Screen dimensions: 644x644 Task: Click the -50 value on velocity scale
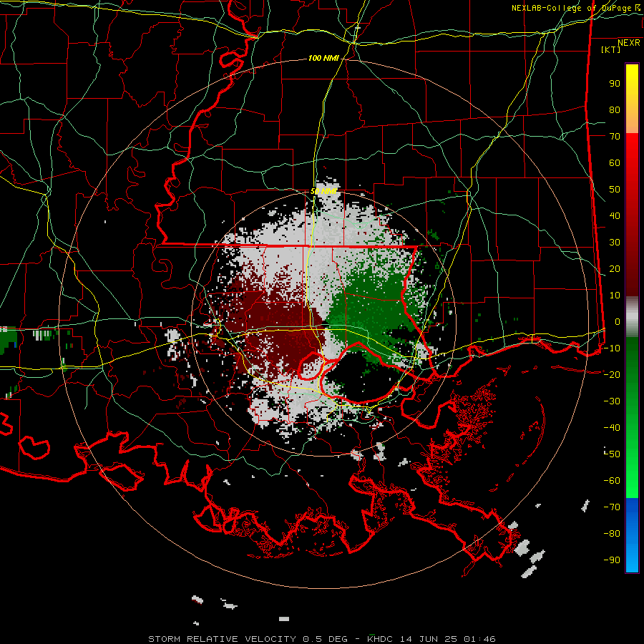point(612,454)
